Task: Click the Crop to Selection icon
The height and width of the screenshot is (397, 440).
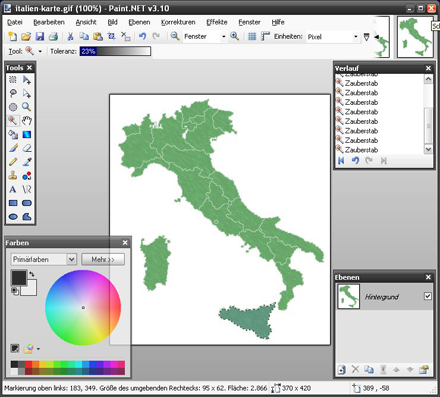Action: tap(112, 36)
